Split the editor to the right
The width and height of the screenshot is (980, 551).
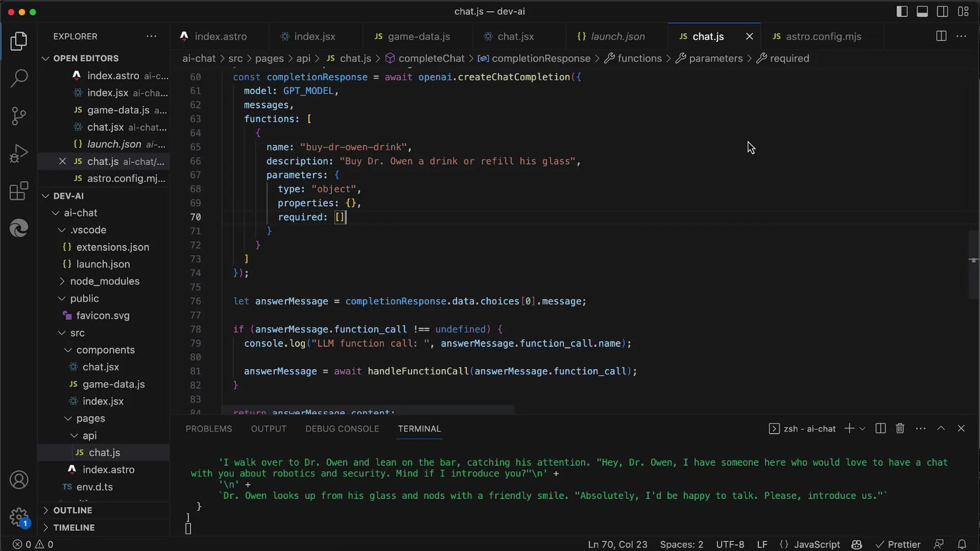[941, 36]
